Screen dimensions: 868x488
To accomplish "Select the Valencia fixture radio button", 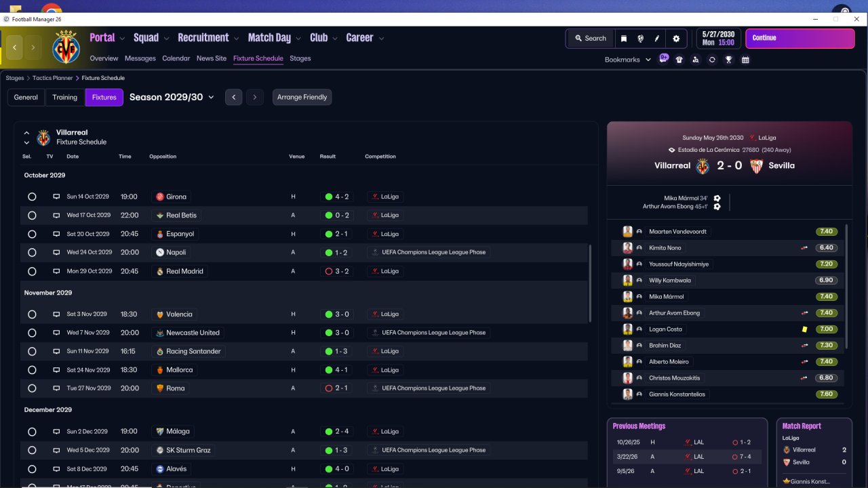I will click(x=32, y=314).
